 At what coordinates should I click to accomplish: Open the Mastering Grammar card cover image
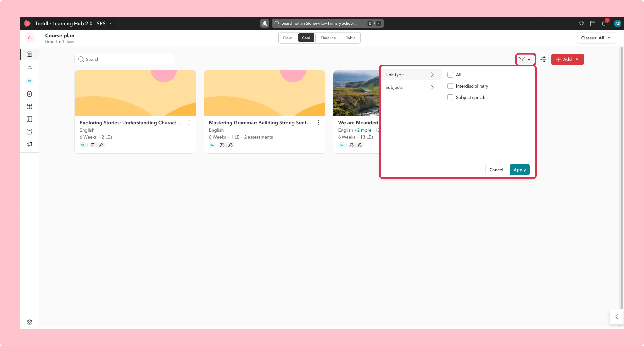[x=264, y=93]
